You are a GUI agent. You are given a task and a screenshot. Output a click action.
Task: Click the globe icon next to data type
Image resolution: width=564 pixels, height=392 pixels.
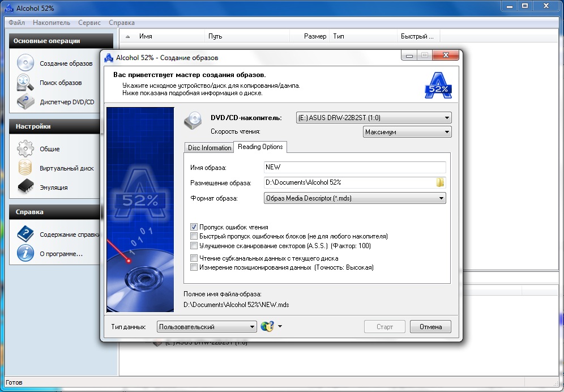(x=267, y=326)
